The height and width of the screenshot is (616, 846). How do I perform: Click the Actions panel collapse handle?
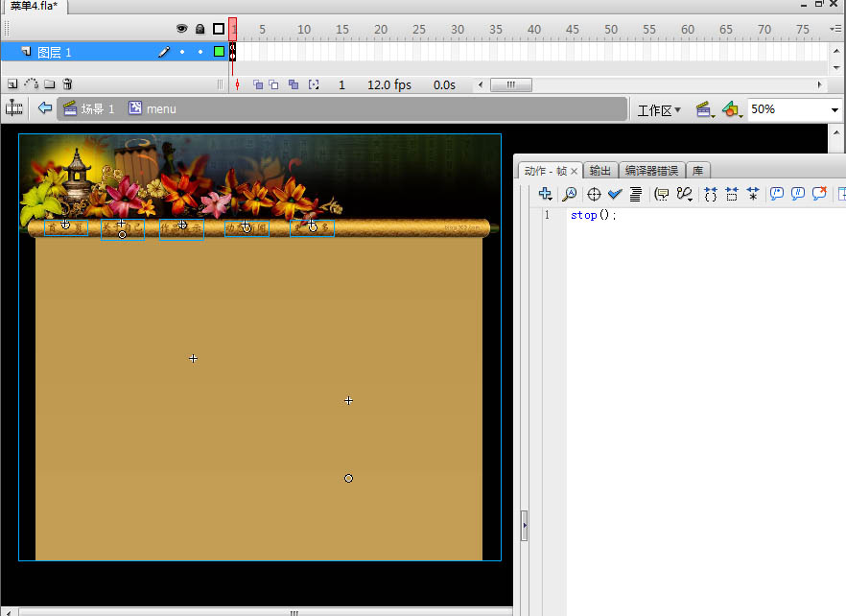tap(524, 525)
